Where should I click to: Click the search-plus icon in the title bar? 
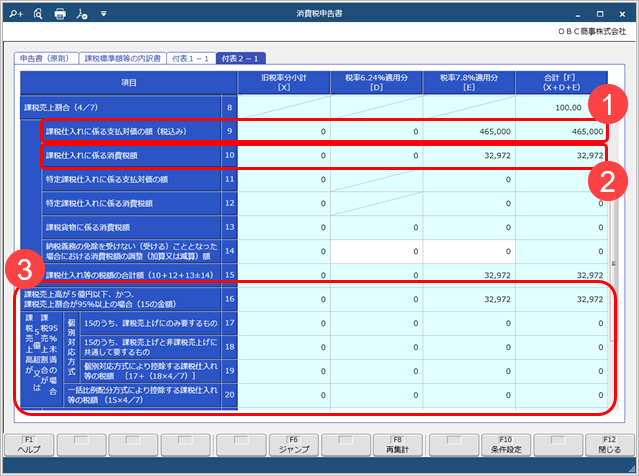click(16, 14)
